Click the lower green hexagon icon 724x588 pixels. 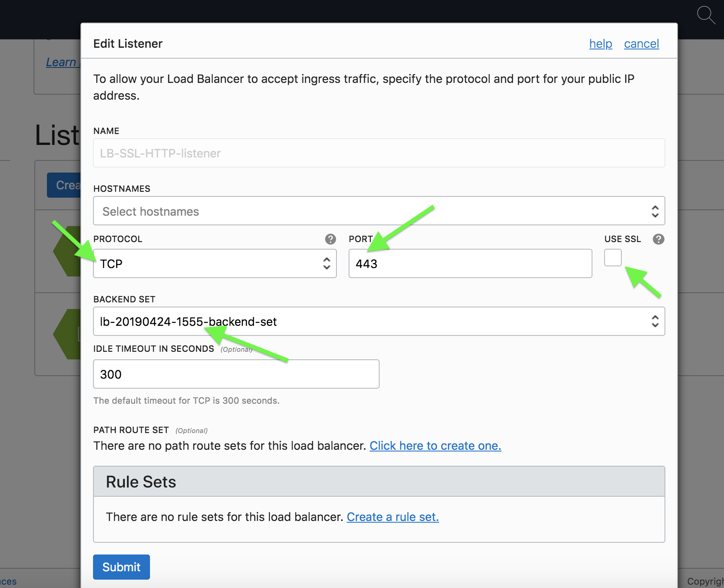pos(67,334)
